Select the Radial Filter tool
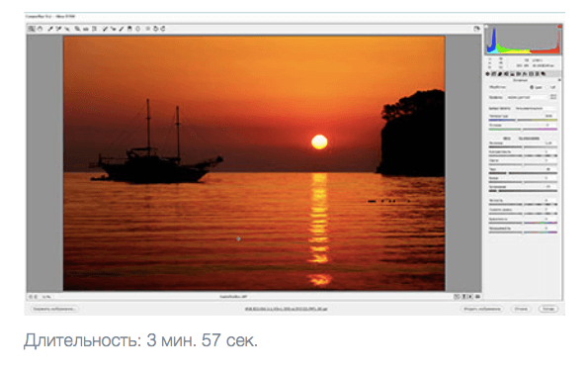Image resolution: width=588 pixels, height=374 pixels. (138, 29)
